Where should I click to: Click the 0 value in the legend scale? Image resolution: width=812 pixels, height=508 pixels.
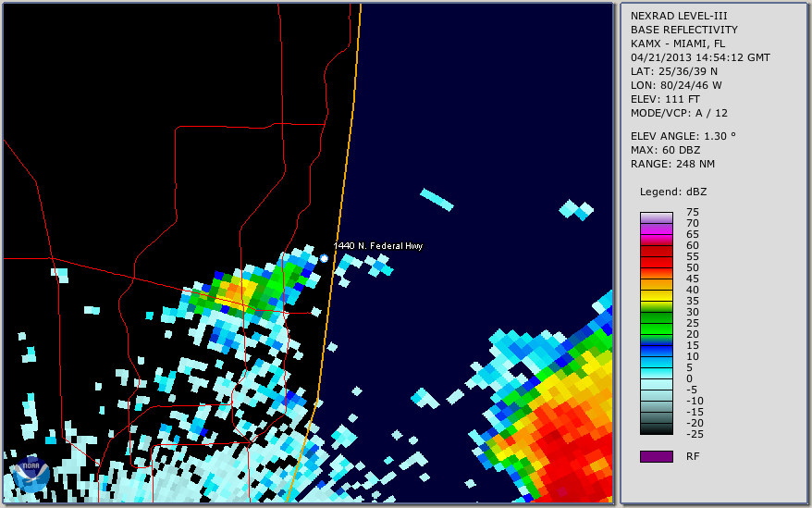[x=689, y=379]
